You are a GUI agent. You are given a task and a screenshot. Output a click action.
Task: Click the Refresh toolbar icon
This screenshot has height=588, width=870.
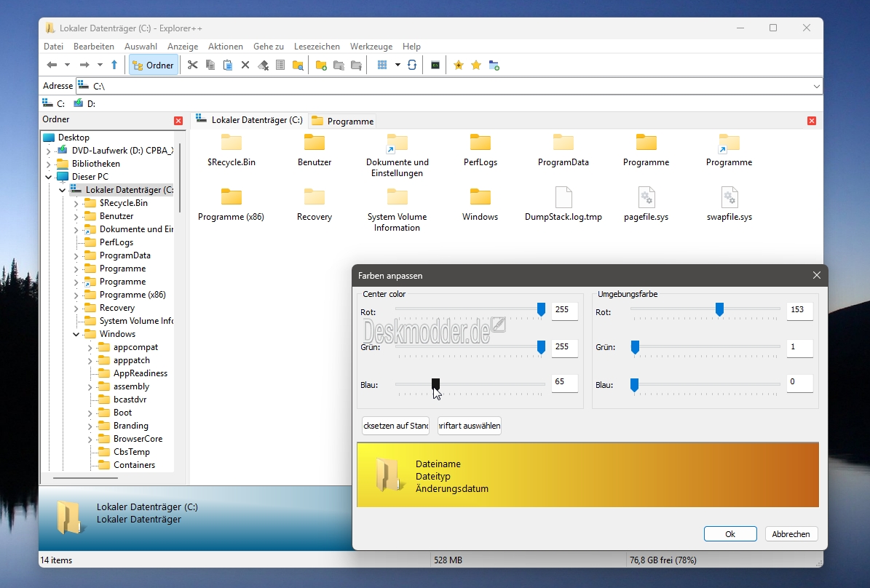[x=411, y=65]
